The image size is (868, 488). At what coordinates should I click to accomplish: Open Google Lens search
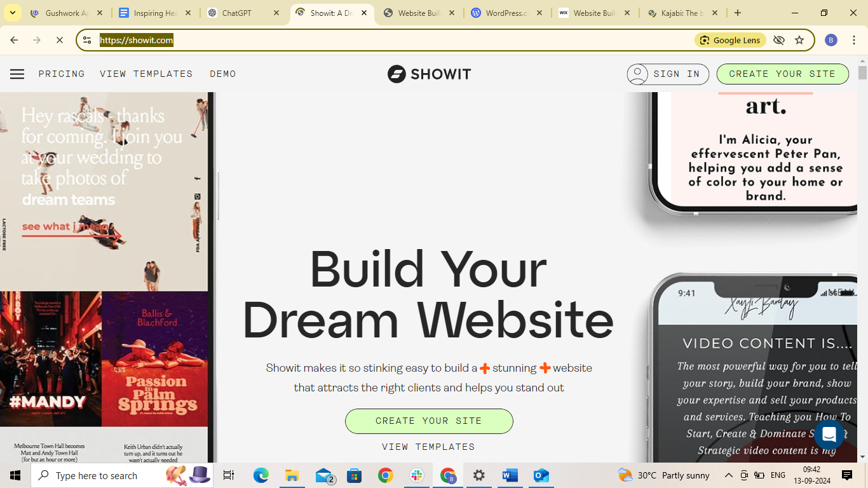coord(730,40)
